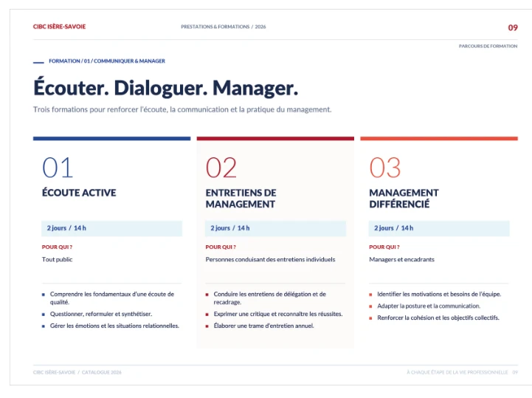Click the 2 jours / 14 h badge under Écoute active
This screenshot has height=398, width=532.
tap(111, 228)
